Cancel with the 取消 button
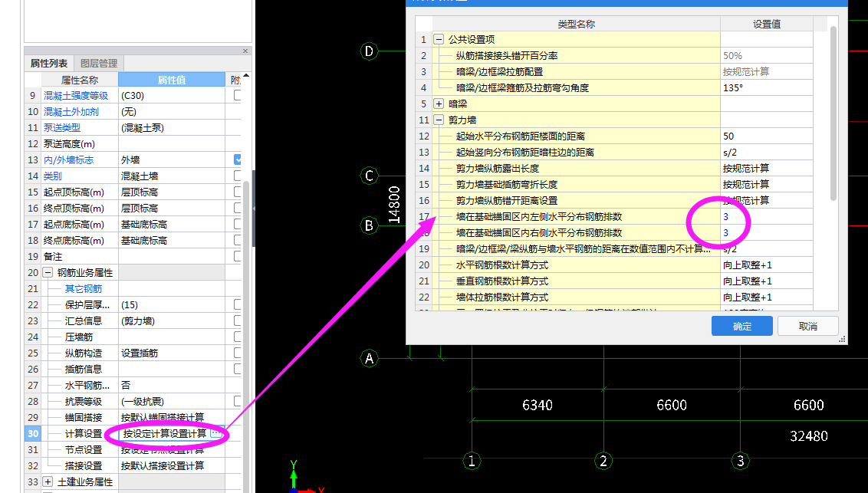Viewport: 868px width, 493px height. [807, 327]
